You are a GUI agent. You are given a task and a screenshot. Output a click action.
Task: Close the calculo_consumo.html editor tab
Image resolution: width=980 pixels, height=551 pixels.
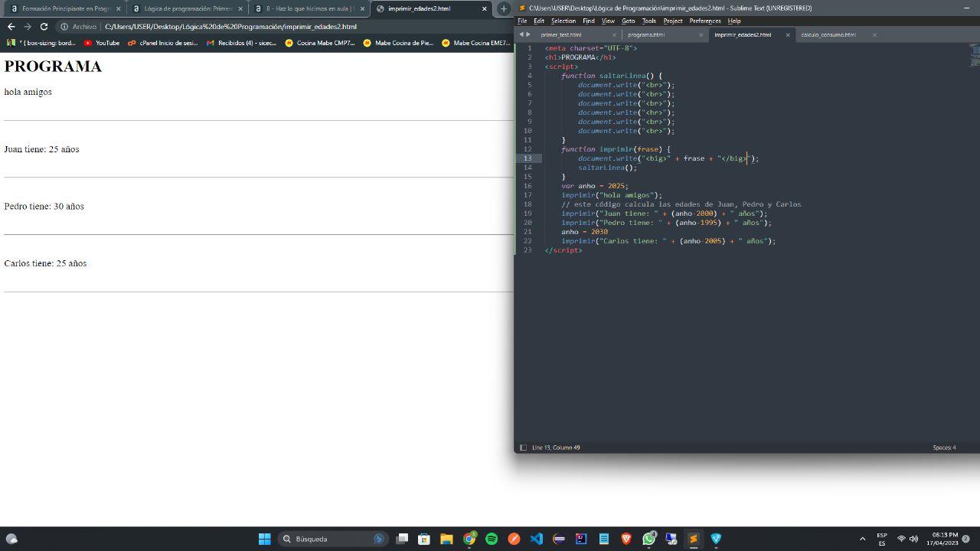(874, 34)
